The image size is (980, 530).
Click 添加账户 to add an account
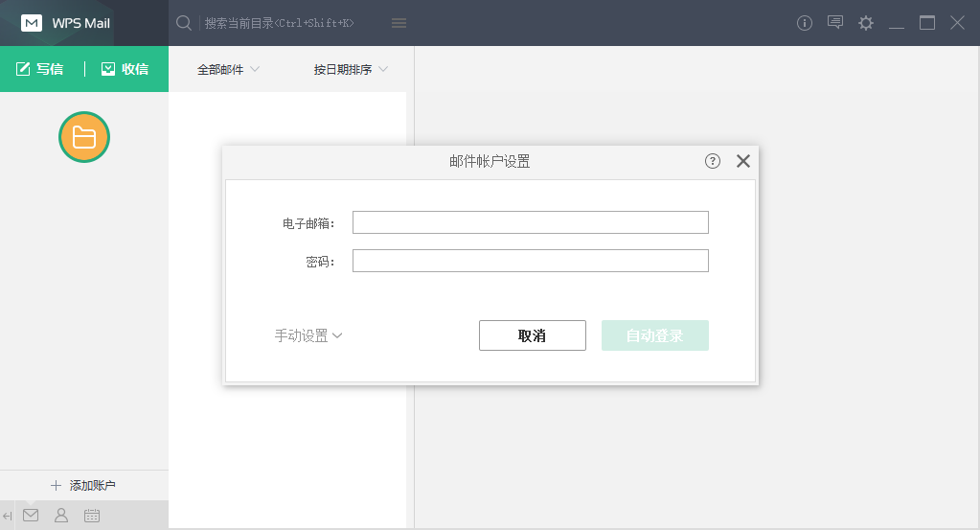pyautogui.click(x=84, y=486)
